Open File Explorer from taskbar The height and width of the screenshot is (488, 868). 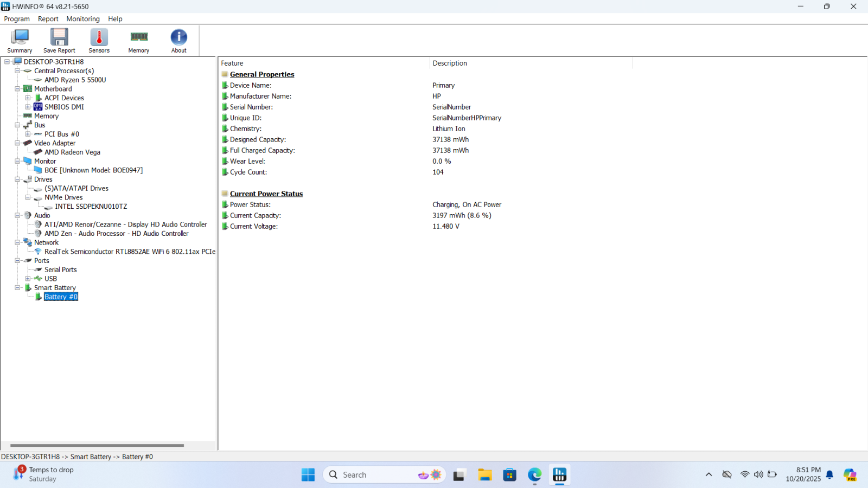[x=484, y=475]
